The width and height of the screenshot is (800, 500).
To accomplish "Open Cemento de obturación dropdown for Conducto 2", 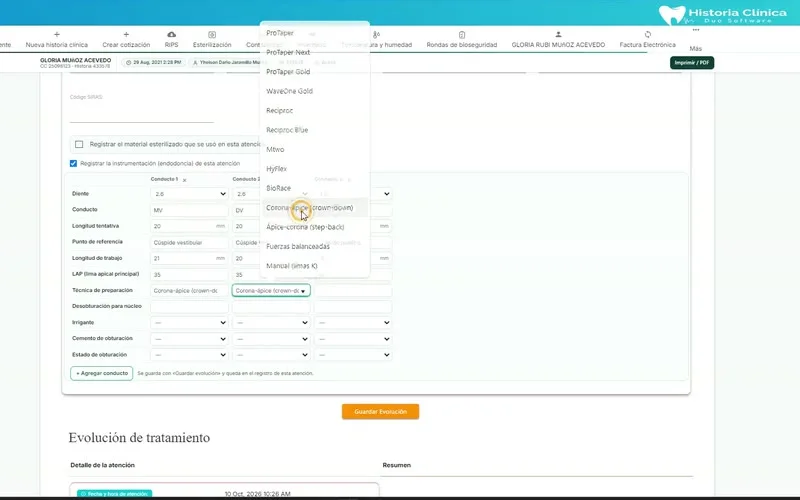I will point(271,339).
